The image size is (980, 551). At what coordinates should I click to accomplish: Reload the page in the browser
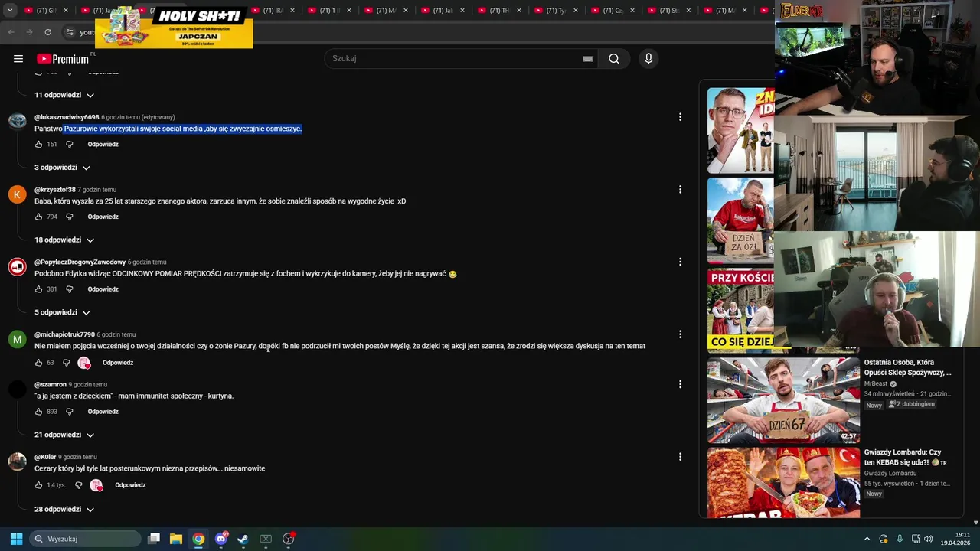[x=47, y=32]
